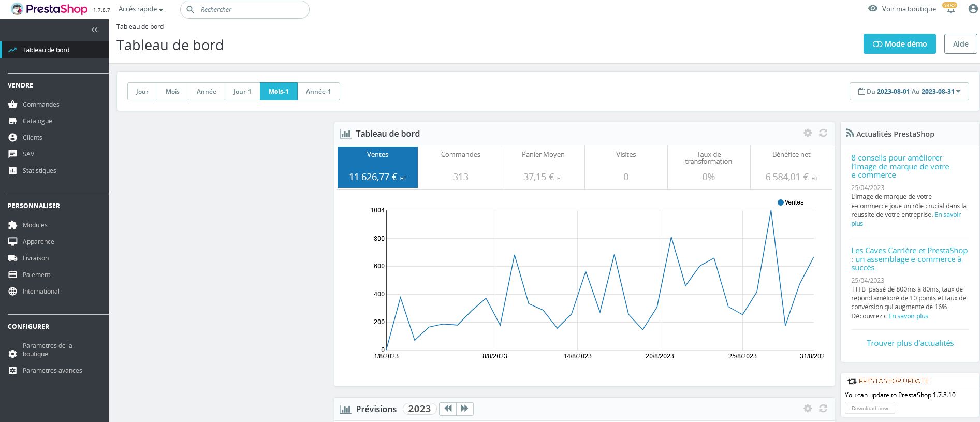Screen dimensions: 980x422
Task: Click the Clients person icon
Action: [13, 138]
